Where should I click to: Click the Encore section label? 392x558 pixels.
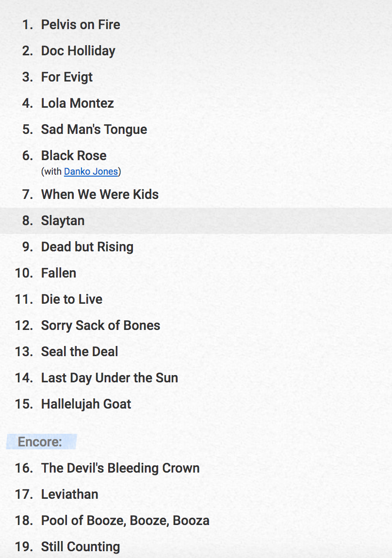point(40,442)
